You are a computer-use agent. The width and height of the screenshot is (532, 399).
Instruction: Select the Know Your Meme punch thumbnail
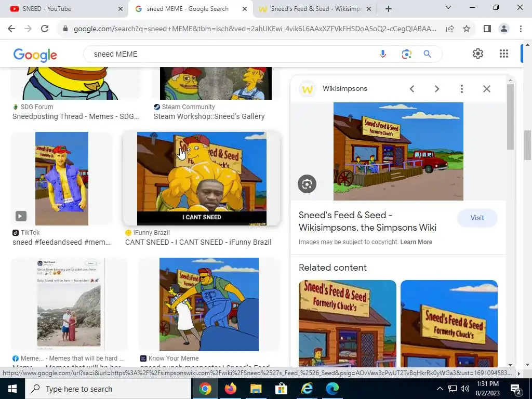pos(209,304)
